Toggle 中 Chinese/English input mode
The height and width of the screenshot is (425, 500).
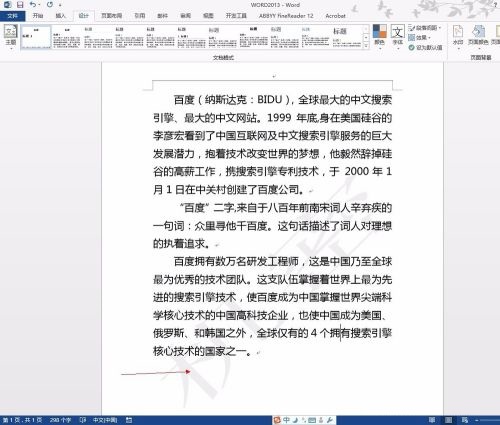286,420
